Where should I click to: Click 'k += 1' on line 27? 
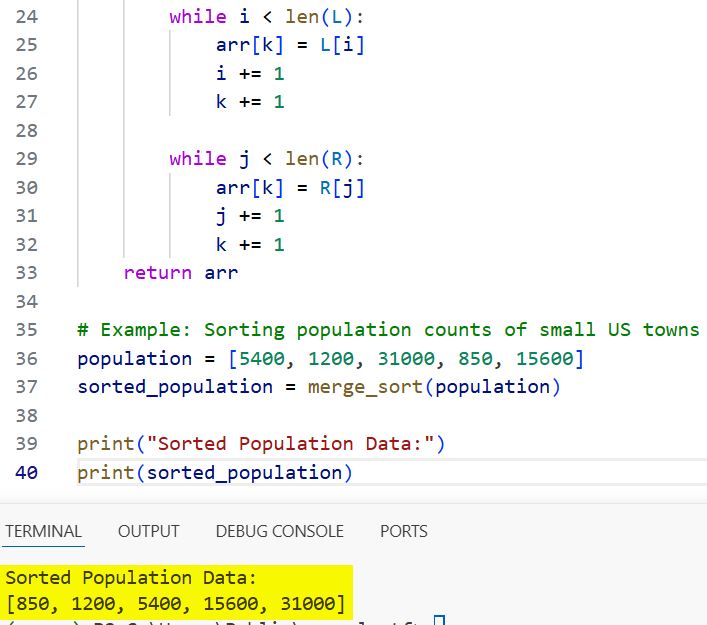point(250,102)
